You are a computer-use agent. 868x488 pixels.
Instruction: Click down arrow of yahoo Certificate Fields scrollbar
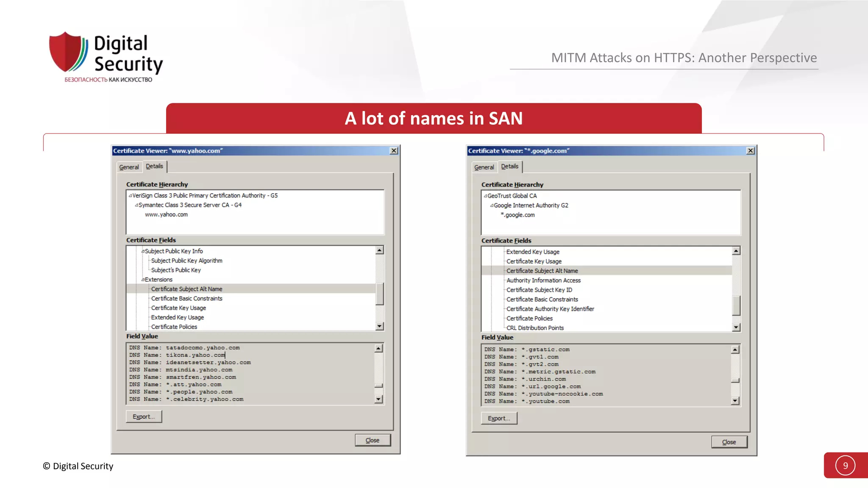tap(380, 326)
